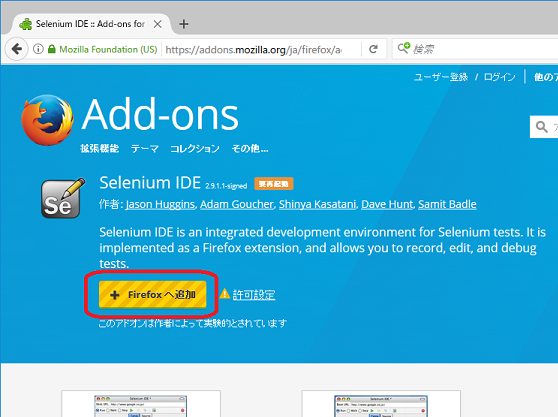This screenshot has width=558, height=417.
Task: Reload the page with the refresh icon
Action: point(373,49)
